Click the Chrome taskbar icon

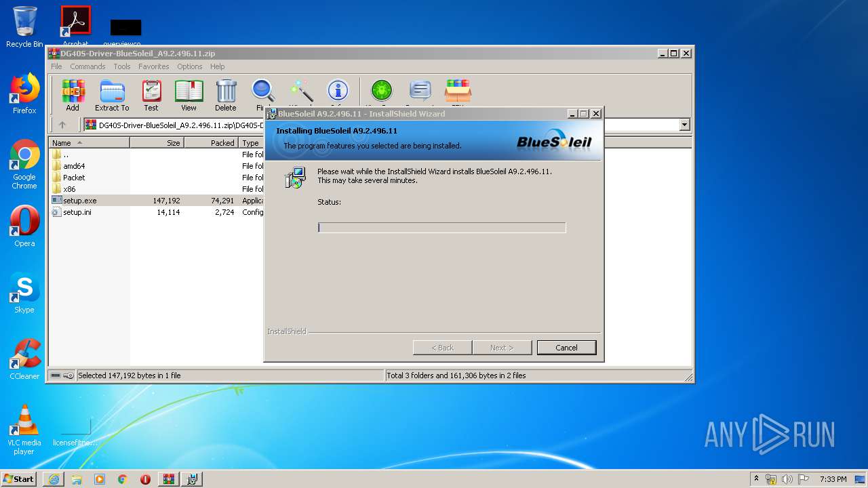point(123,479)
